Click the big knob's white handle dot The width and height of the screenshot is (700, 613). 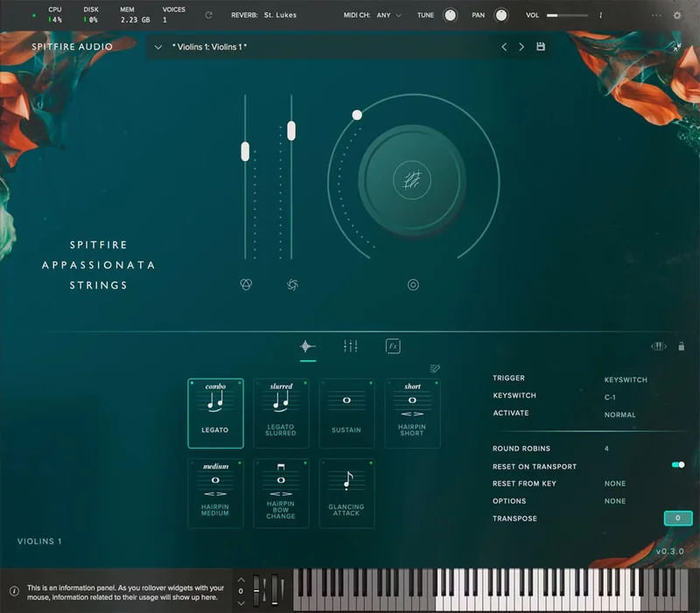[357, 115]
